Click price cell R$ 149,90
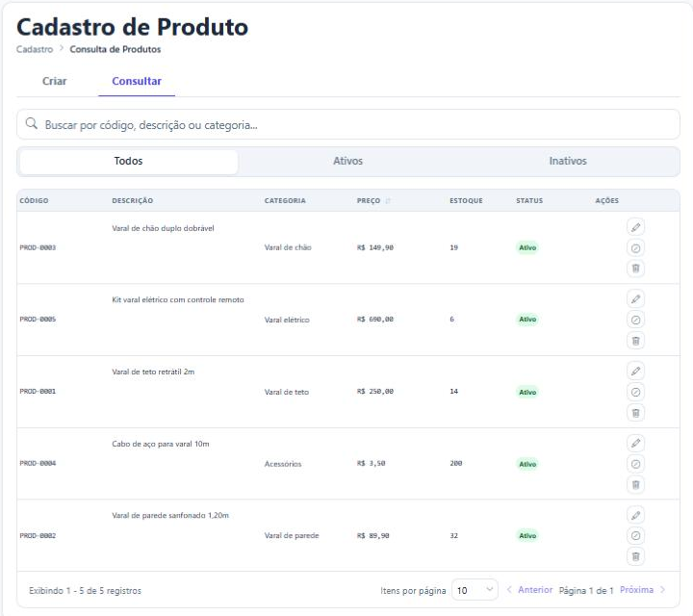 375,248
